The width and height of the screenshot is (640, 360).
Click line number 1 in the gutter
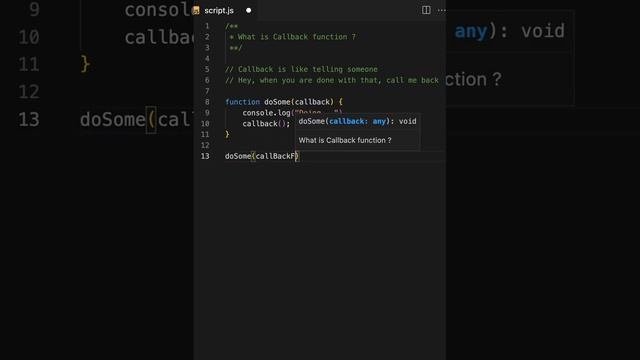point(207,26)
